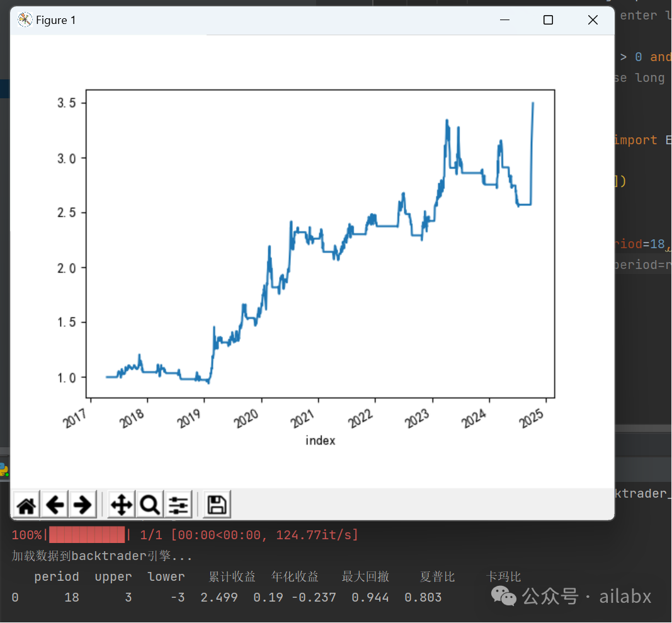Activate the Pan axes tool
Viewport: 672px width, 623px height.
pos(122,505)
